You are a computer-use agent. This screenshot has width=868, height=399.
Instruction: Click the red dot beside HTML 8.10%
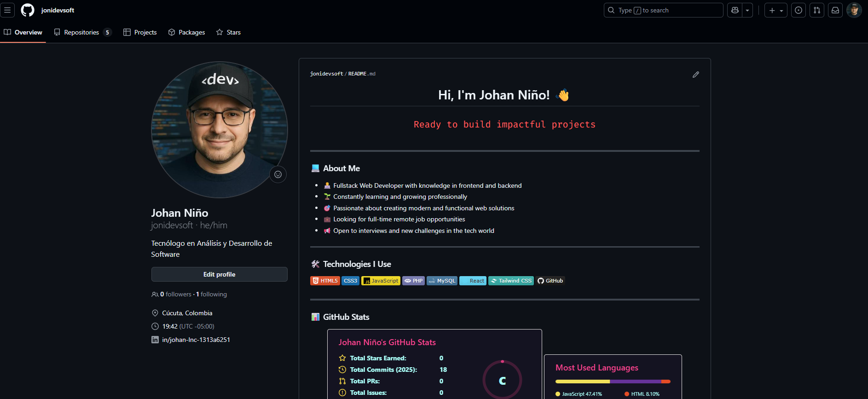pyautogui.click(x=627, y=394)
